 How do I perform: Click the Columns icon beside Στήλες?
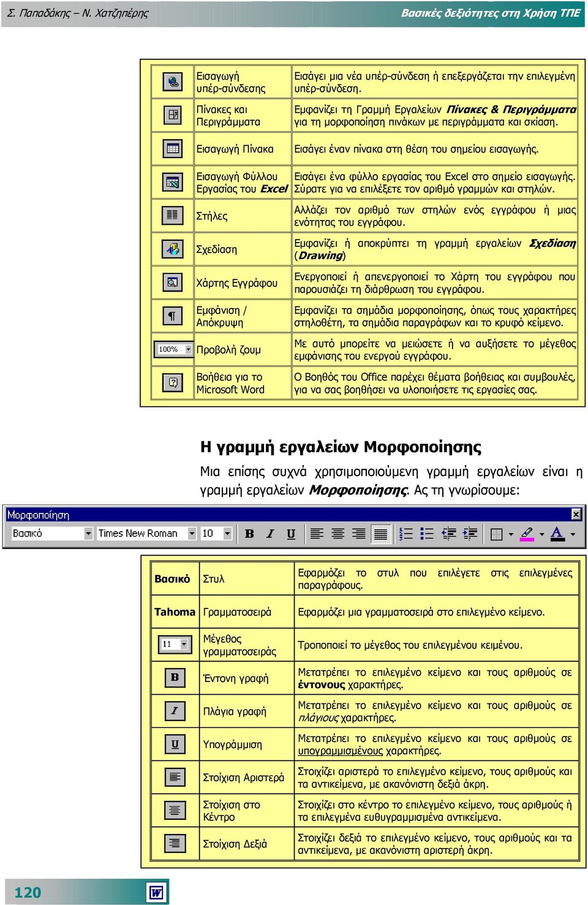tap(173, 215)
